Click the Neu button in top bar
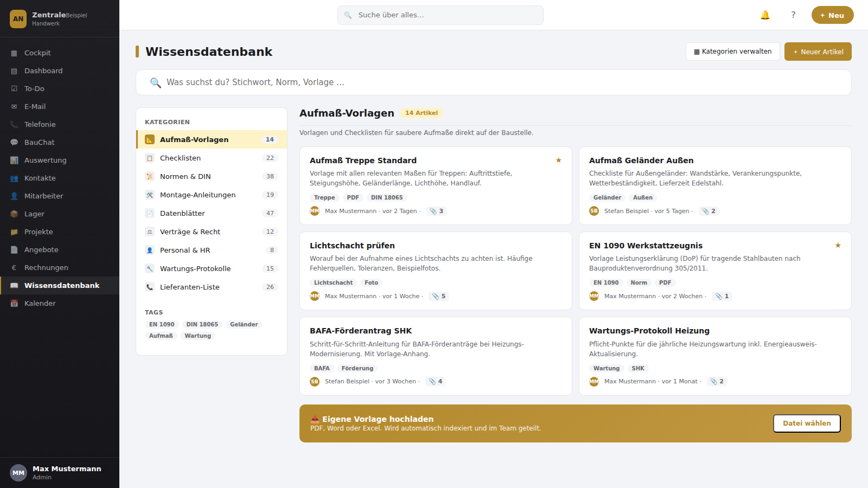The height and width of the screenshot is (488, 868). click(832, 15)
